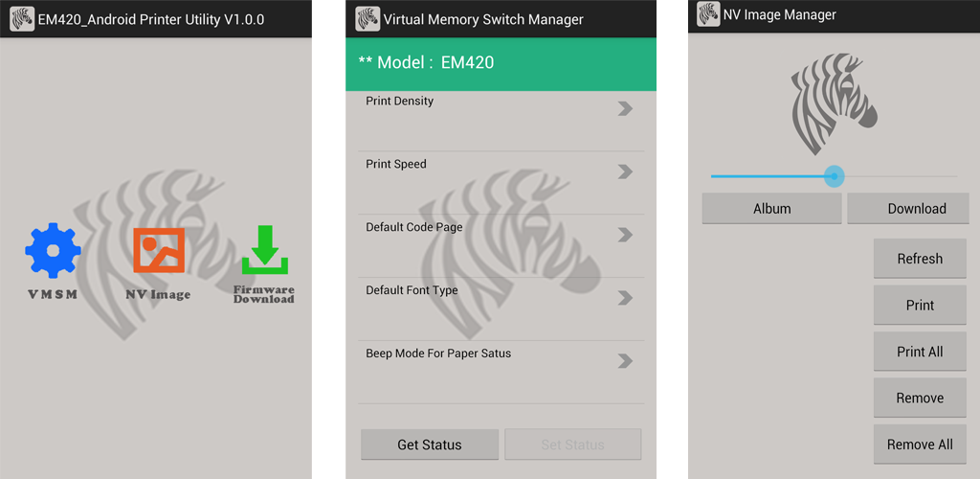Image resolution: width=980 pixels, height=479 pixels.
Task: Select the Print Speed label
Action: [x=395, y=165]
